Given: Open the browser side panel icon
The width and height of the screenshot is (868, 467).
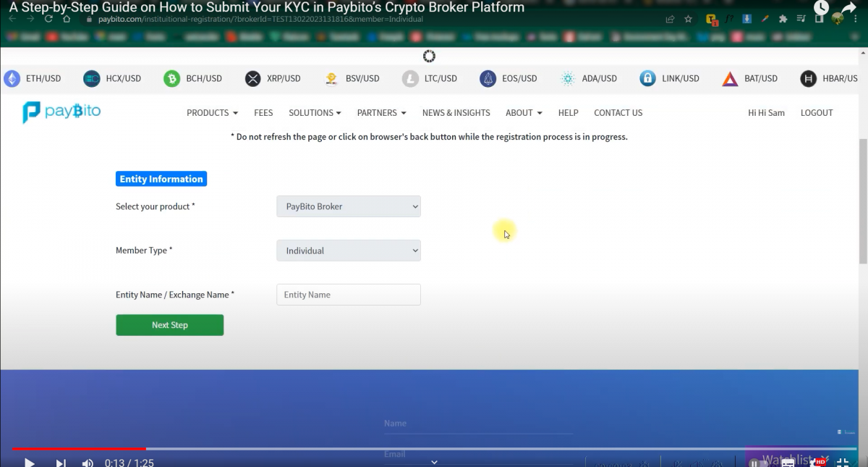Looking at the screenshot, I should click(x=819, y=19).
